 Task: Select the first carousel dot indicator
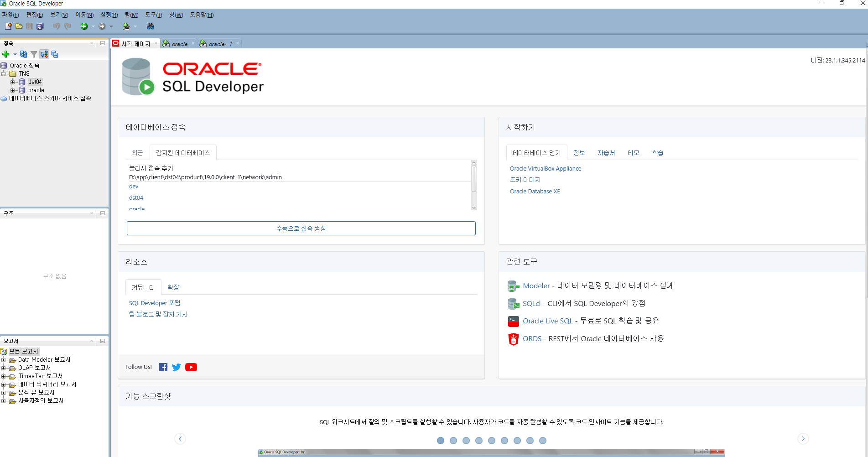click(x=441, y=441)
